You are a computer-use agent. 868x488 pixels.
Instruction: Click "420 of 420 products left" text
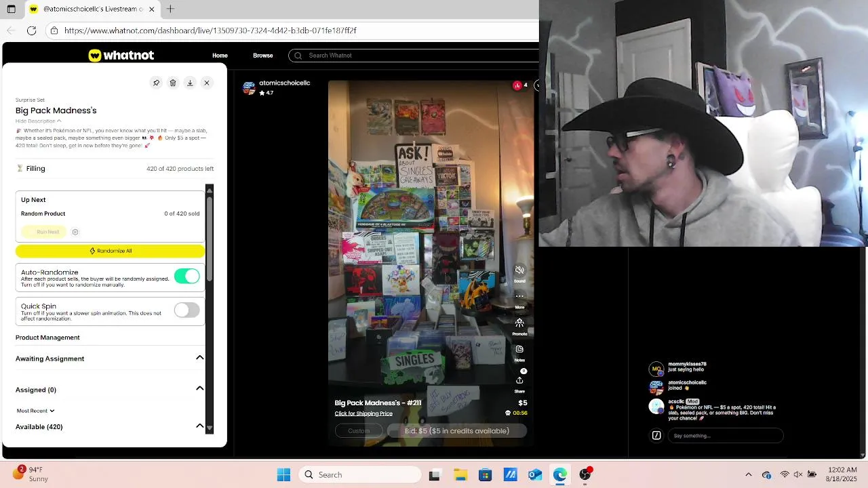point(180,169)
